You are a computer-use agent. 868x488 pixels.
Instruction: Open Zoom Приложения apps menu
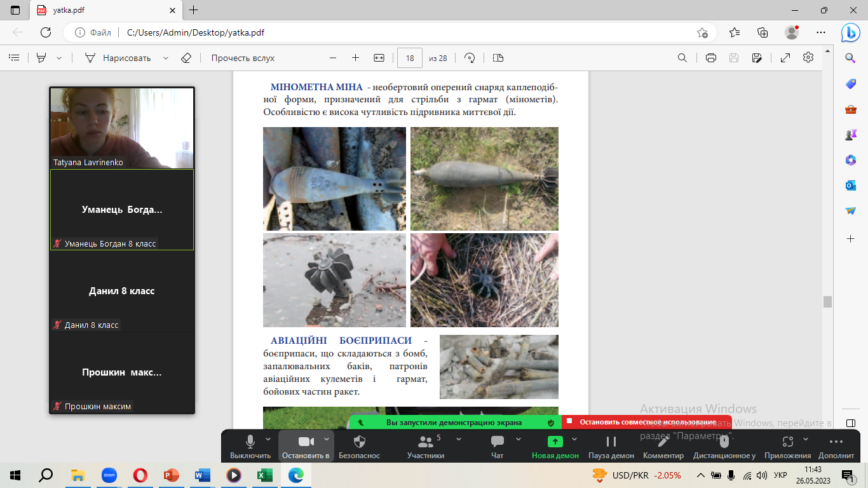[x=788, y=446]
